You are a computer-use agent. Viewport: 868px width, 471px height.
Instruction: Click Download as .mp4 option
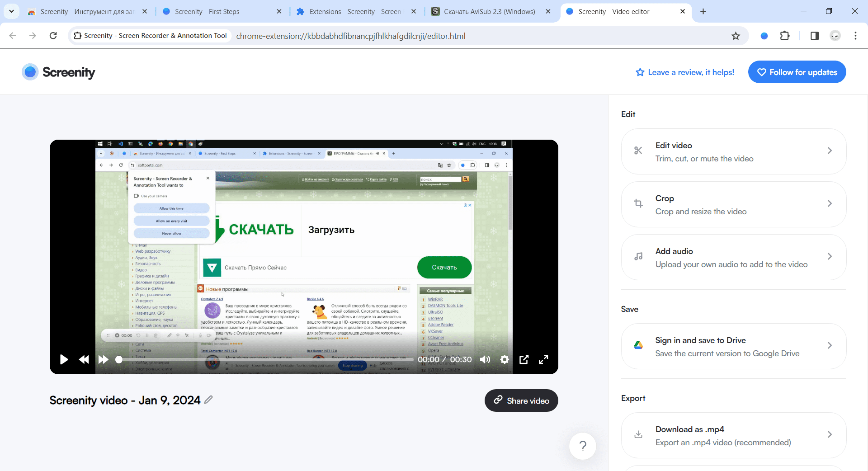(734, 435)
